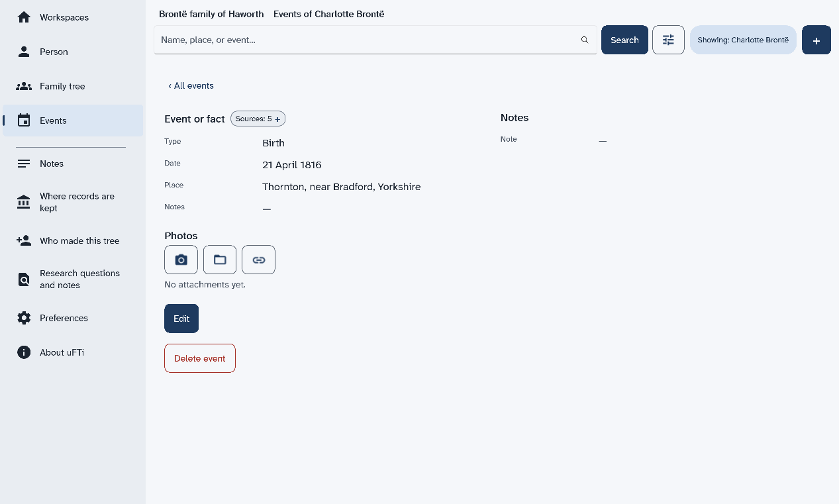Open the Family tree view
Viewport: 839px width, 504px height.
[x=73, y=86]
